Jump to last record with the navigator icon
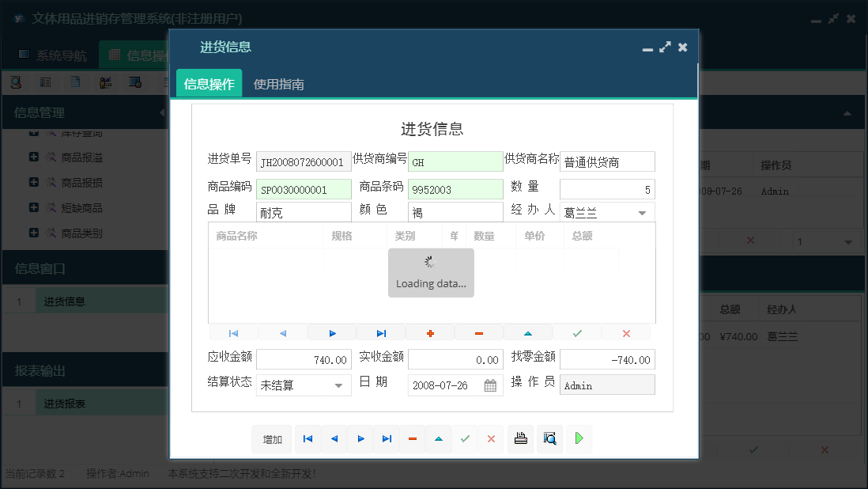 coord(382,332)
